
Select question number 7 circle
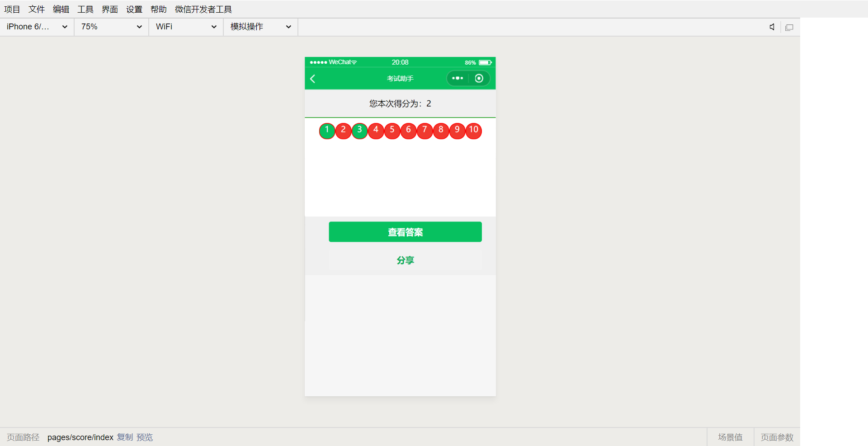tap(425, 131)
